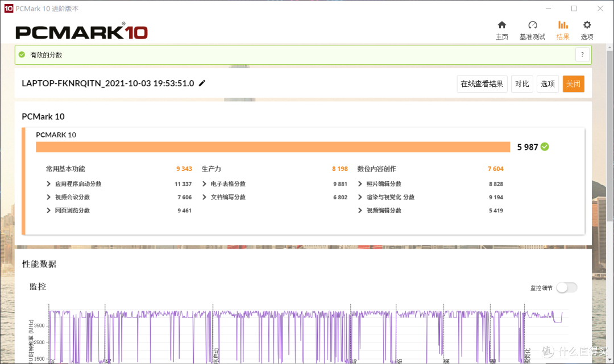Toggle the 监控细节 monitoring details switch
Screen dimensions: 614x364
[x=567, y=287]
